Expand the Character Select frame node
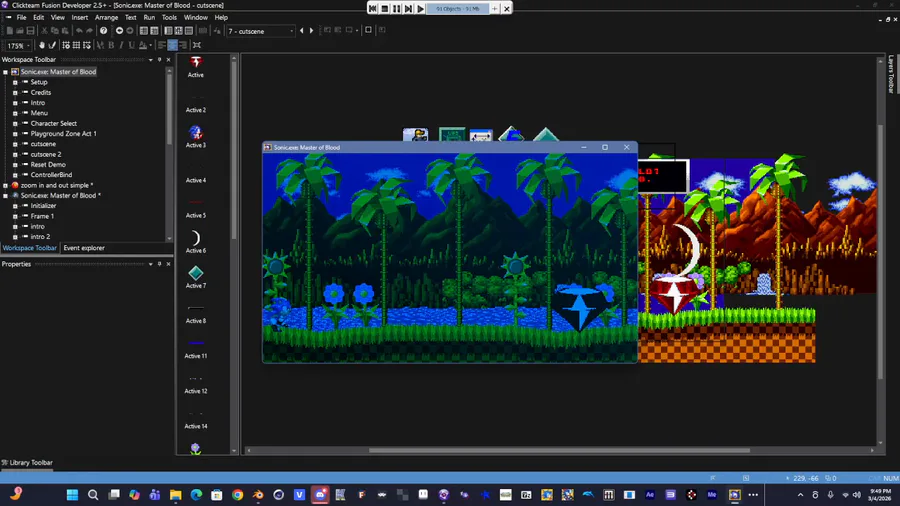The image size is (900, 506). (15, 124)
